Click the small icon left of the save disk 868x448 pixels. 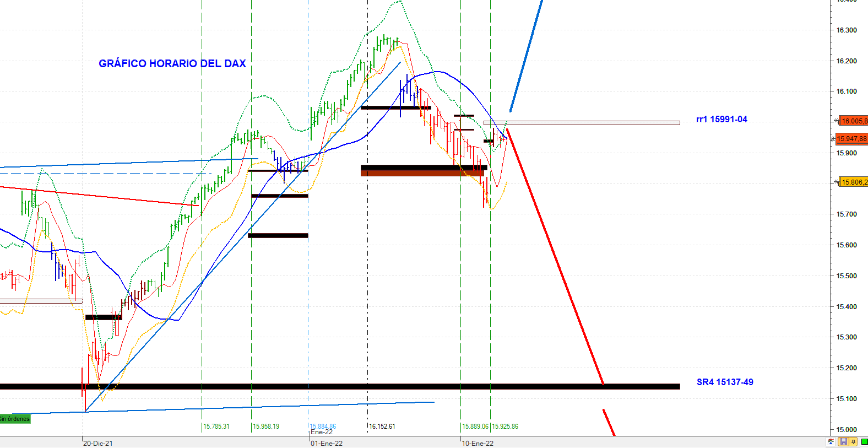click(x=831, y=442)
